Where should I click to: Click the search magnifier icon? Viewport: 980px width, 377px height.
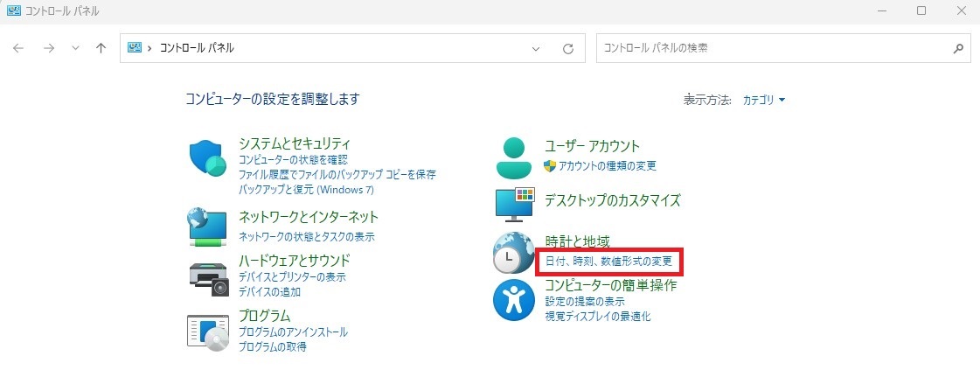[x=958, y=48]
